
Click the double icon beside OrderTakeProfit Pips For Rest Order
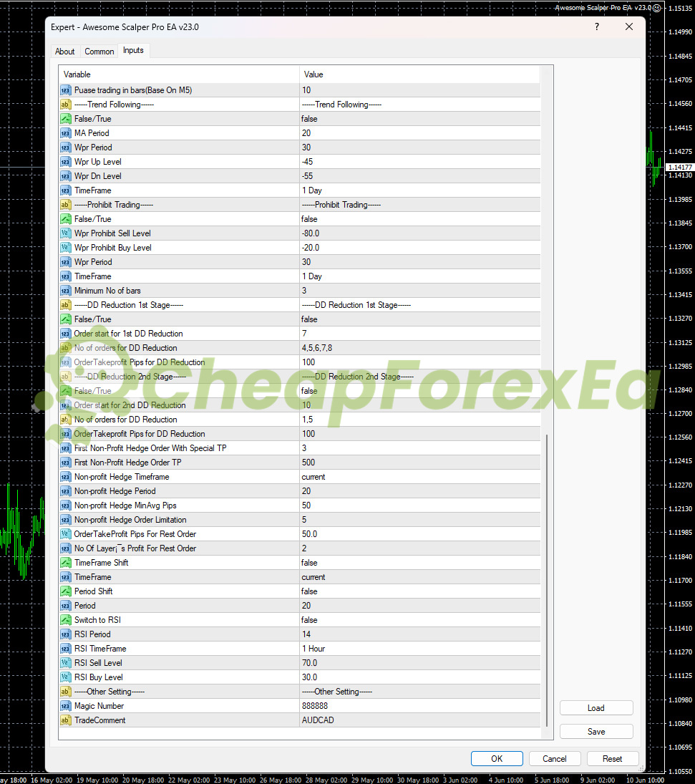[66, 534]
